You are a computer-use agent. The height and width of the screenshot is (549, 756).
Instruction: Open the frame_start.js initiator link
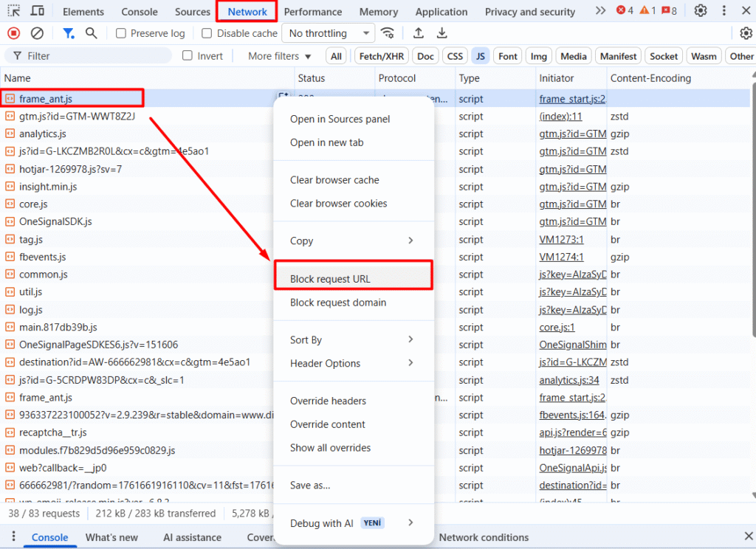[572, 99]
